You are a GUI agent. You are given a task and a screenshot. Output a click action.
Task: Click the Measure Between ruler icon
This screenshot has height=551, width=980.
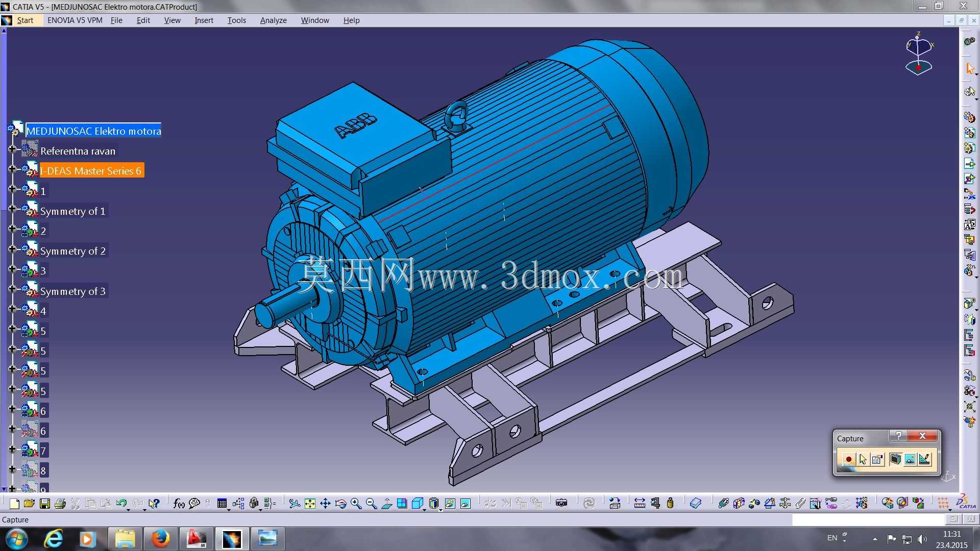tap(640, 504)
